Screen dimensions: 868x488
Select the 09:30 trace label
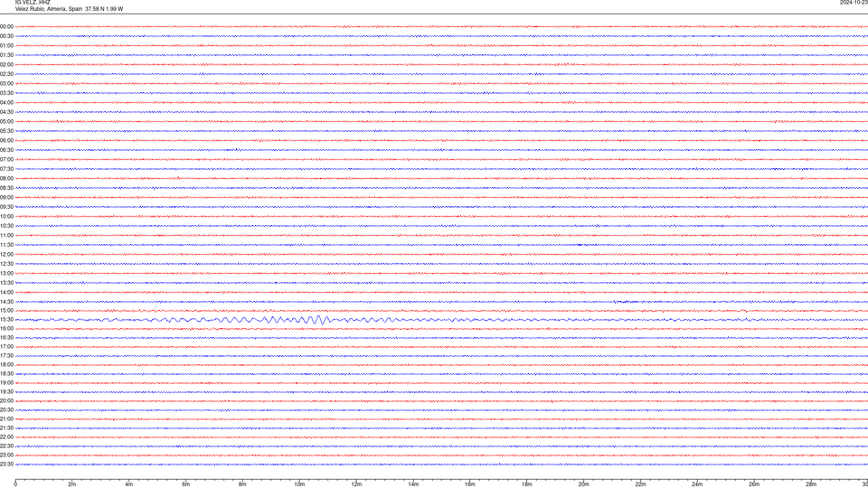pyautogui.click(x=6, y=207)
